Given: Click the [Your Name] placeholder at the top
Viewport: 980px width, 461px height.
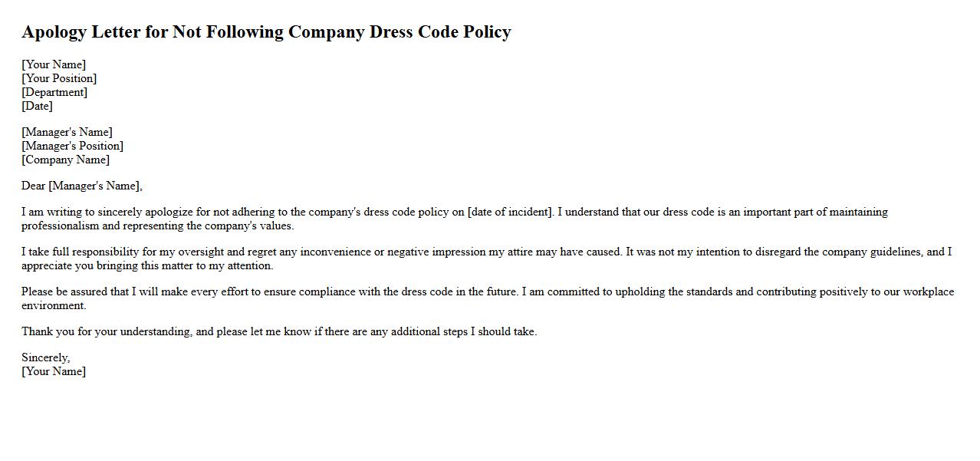Looking at the screenshot, I should coord(54,64).
